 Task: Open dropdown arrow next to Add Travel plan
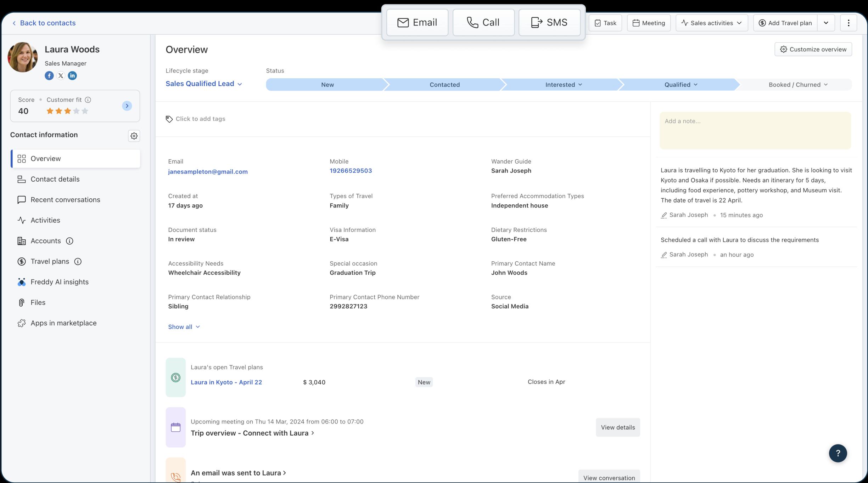[x=826, y=23]
